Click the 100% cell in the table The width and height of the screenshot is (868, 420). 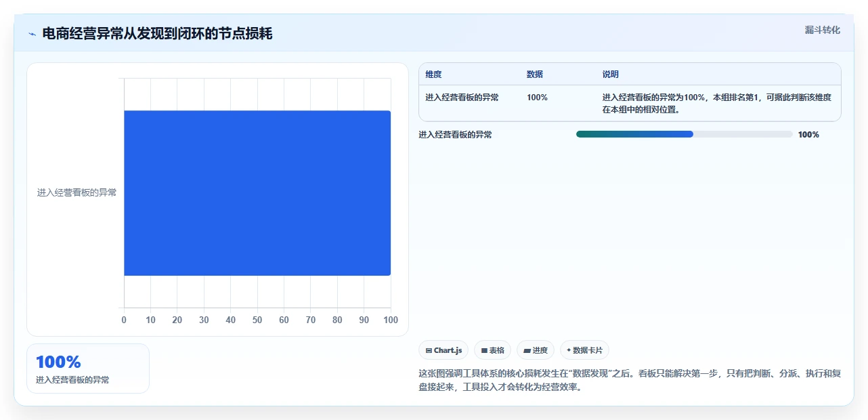pos(537,98)
